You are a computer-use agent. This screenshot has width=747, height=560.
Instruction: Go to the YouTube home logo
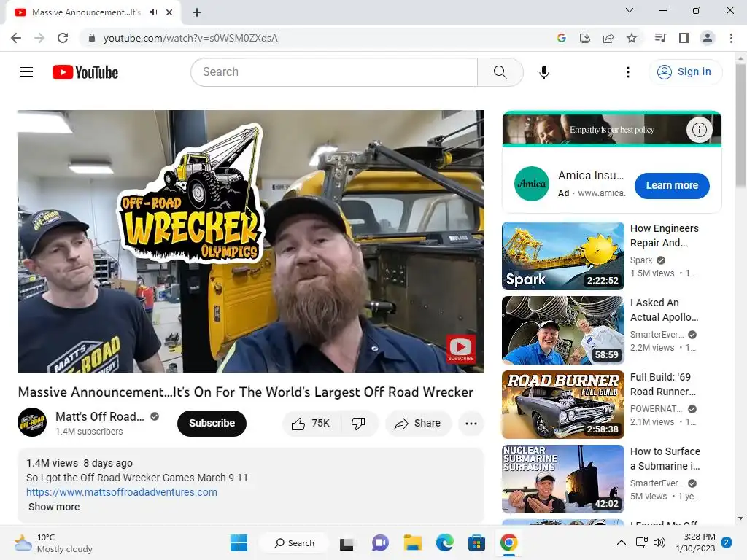pyautogui.click(x=85, y=72)
